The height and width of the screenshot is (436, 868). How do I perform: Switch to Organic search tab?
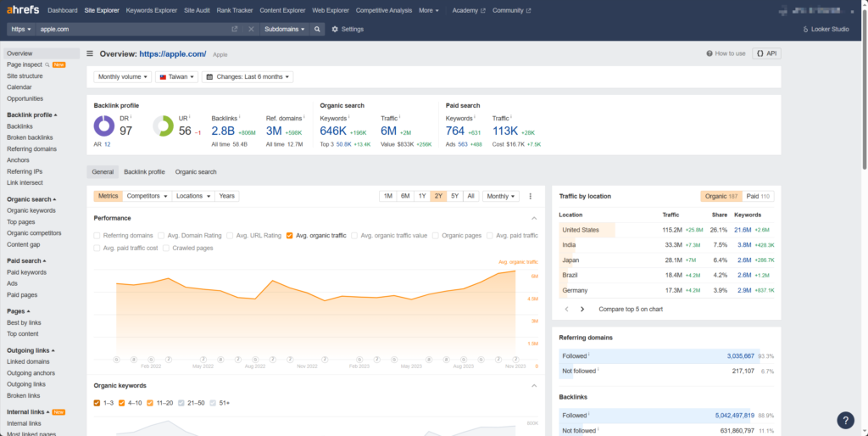pos(196,171)
